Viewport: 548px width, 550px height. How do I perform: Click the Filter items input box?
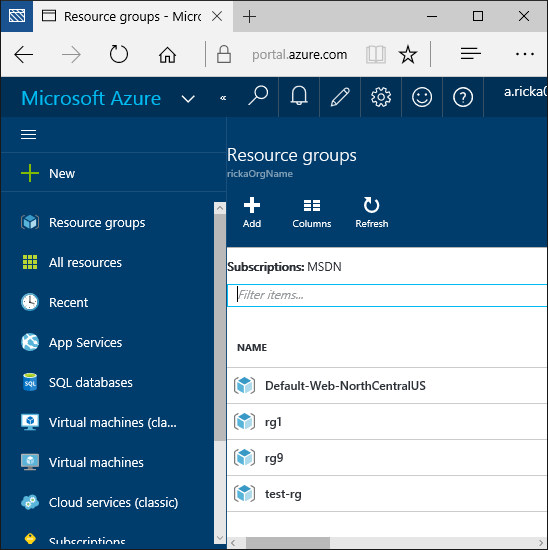pyautogui.click(x=387, y=295)
